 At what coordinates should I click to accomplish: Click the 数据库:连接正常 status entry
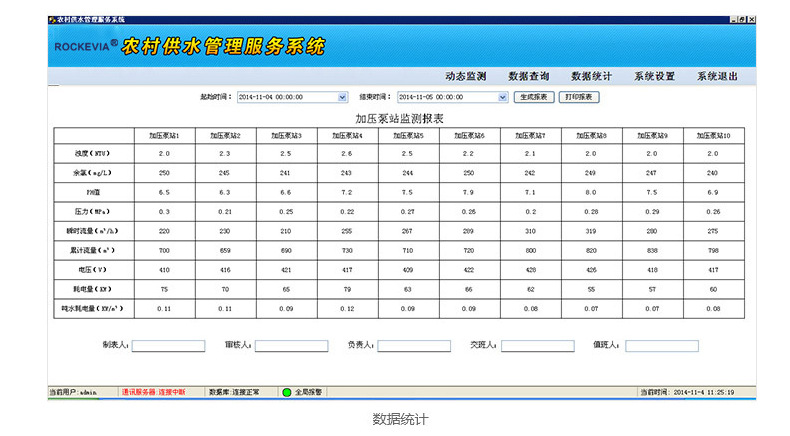[234, 392]
